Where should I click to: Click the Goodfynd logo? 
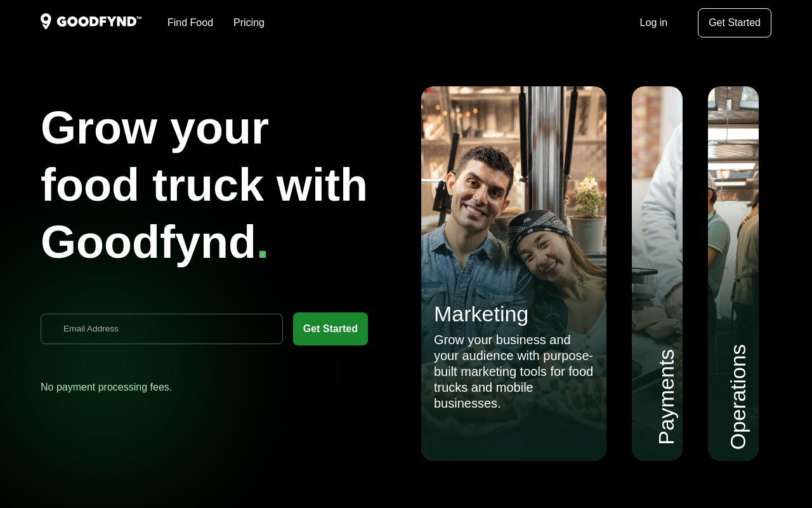[x=91, y=22]
